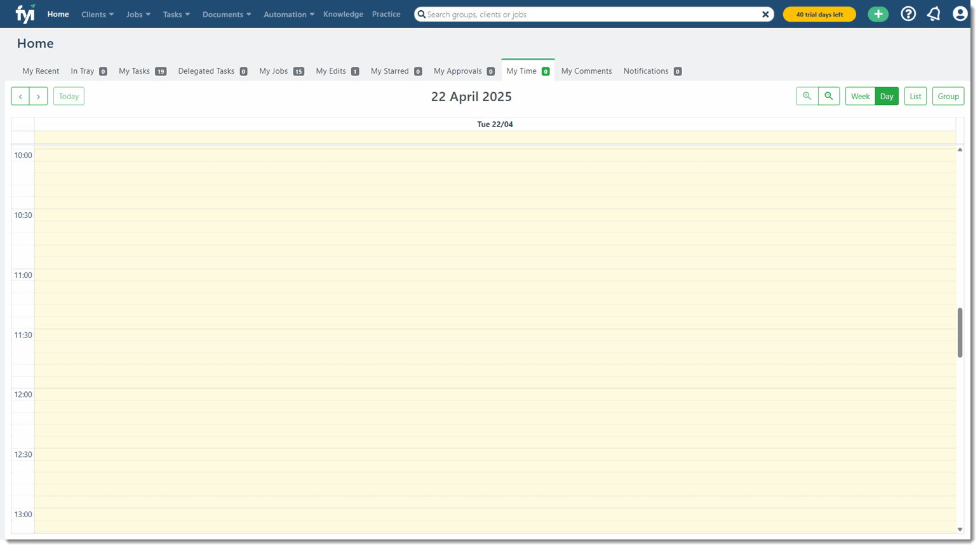
Task: Click the Today button
Action: coord(69,97)
